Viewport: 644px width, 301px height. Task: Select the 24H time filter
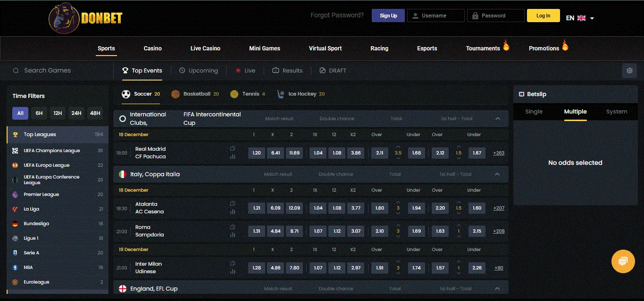click(x=76, y=113)
